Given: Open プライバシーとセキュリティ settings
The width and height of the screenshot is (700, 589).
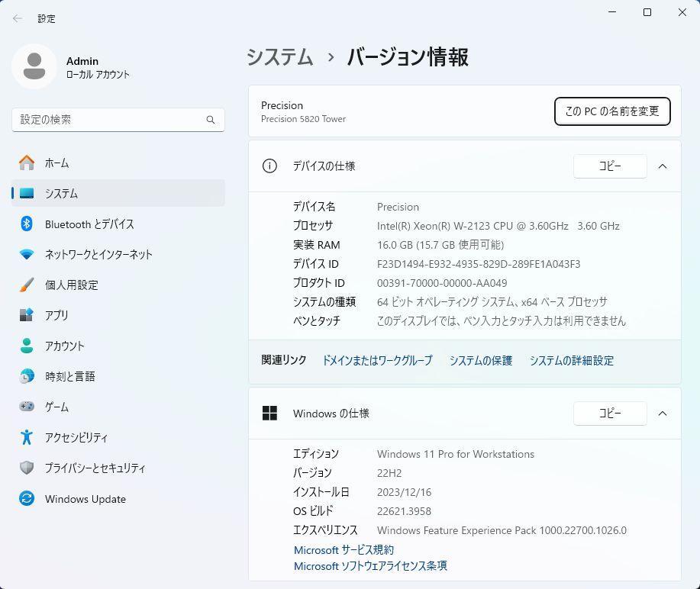Looking at the screenshot, I should tap(118, 468).
